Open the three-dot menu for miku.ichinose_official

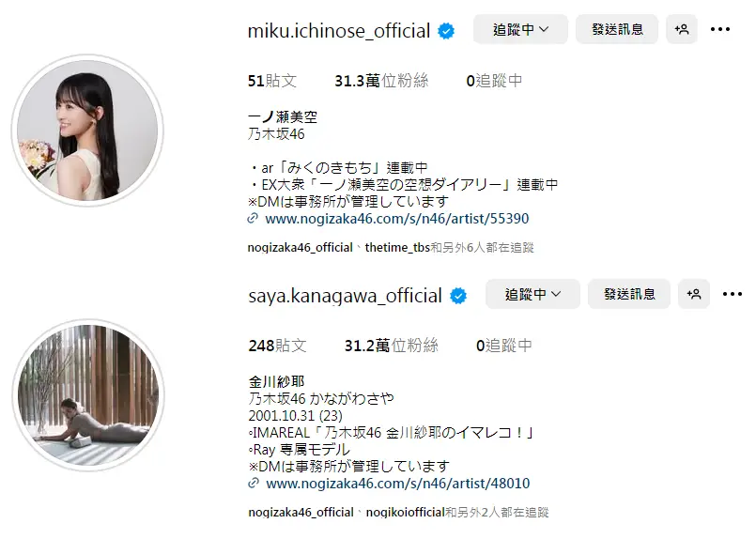click(x=719, y=29)
